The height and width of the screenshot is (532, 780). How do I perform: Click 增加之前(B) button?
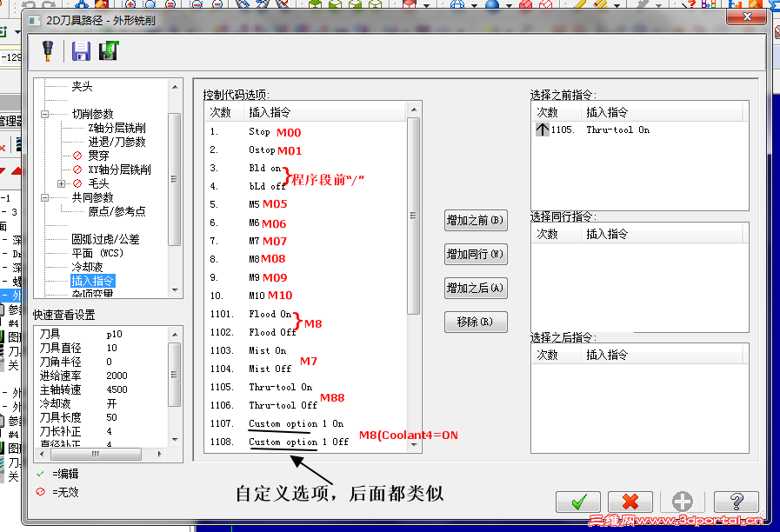[x=476, y=220]
